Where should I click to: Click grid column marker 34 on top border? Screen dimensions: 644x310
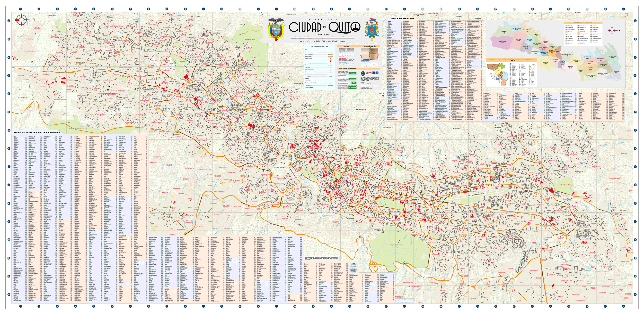coord(624,9)
